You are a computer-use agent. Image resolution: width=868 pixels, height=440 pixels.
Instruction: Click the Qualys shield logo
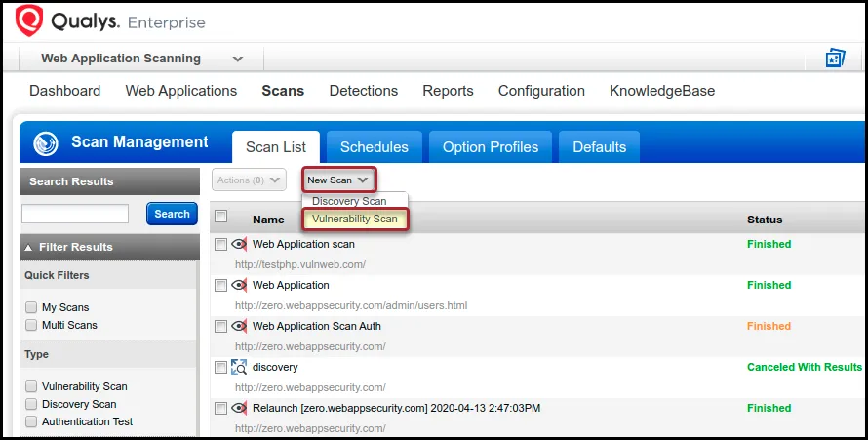[29, 20]
